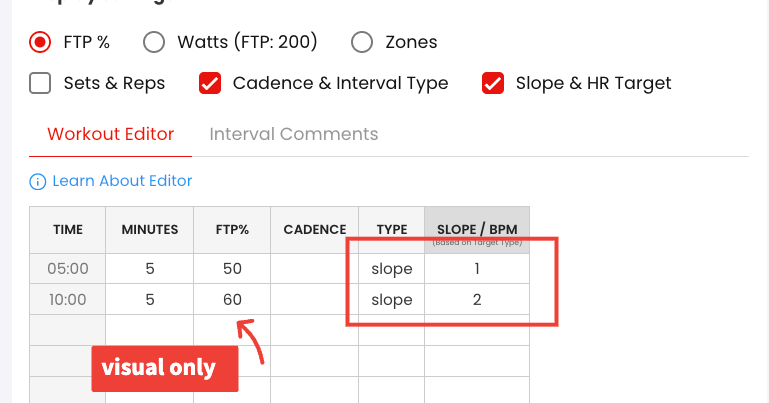The width and height of the screenshot is (769, 403).
Task: Click the MINUTES cell with value 5 in first row
Action: pyautogui.click(x=150, y=269)
